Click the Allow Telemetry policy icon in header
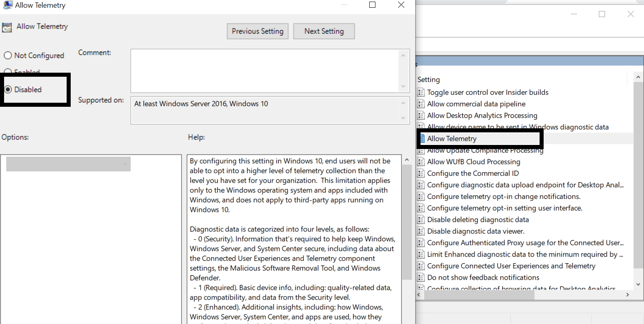This screenshot has height=324, width=644. coord(7,27)
